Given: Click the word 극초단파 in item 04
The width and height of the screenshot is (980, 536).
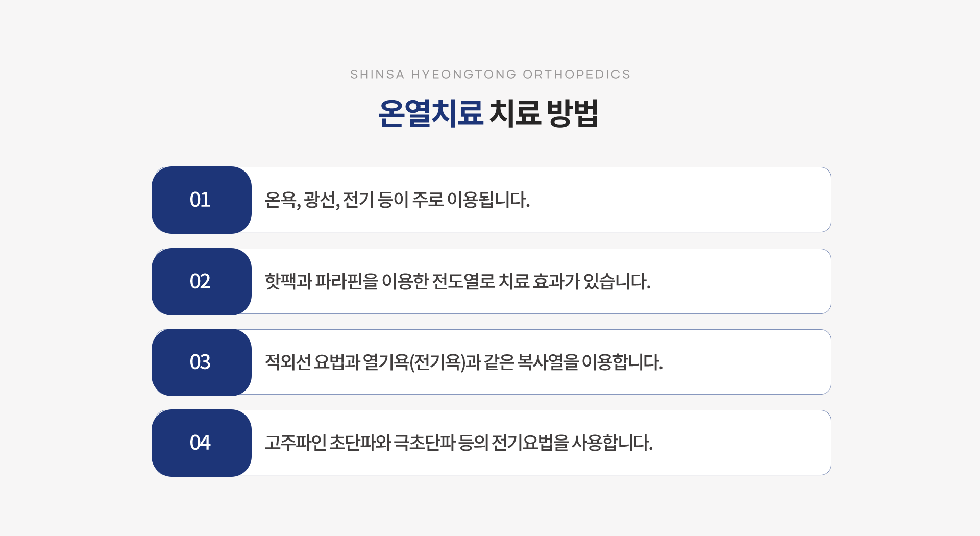Looking at the screenshot, I should [424, 443].
